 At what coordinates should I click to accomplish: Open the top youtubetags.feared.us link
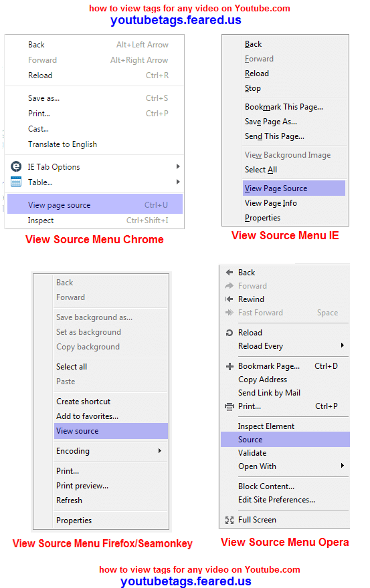(x=176, y=20)
